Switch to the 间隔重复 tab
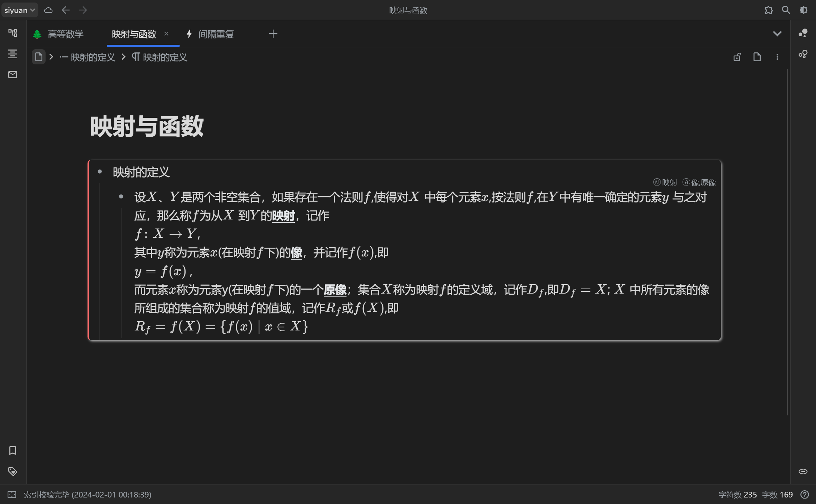 pos(216,34)
